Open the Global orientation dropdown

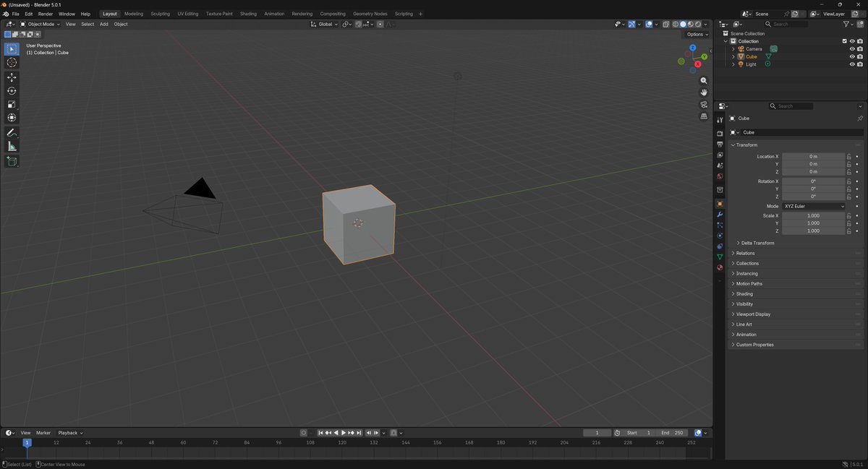pyautogui.click(x=324, y=24)
